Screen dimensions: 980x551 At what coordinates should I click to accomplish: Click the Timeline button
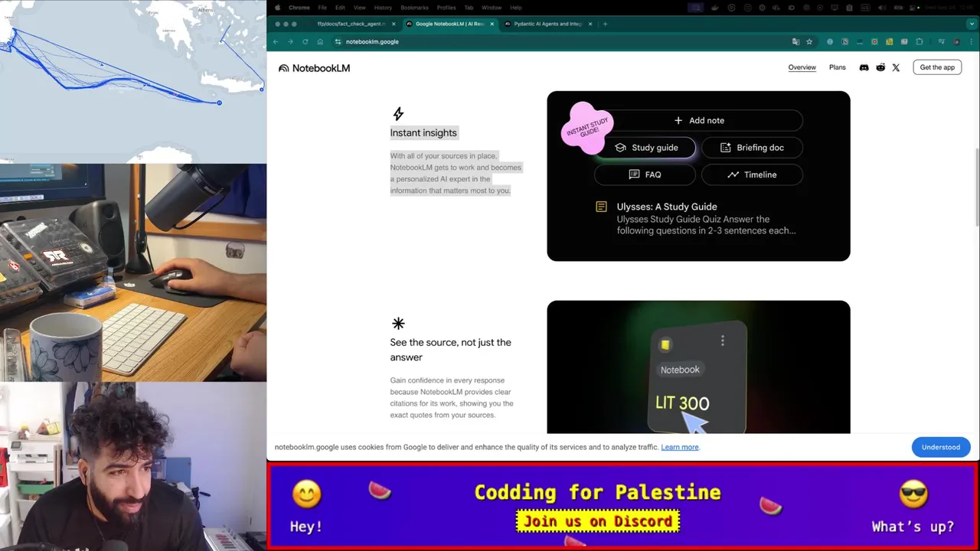point(752,174)
